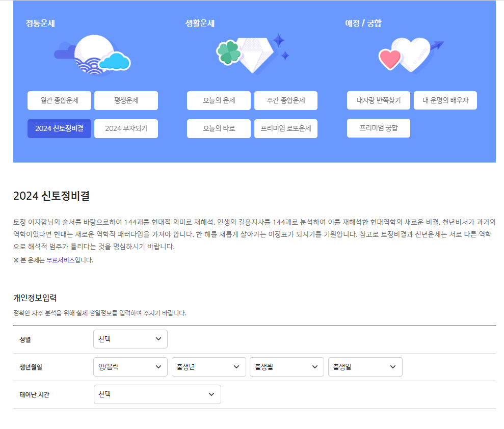504x429 pixels.
Task: Click the 정통운세 section heading
Action: tap(40, 23)
